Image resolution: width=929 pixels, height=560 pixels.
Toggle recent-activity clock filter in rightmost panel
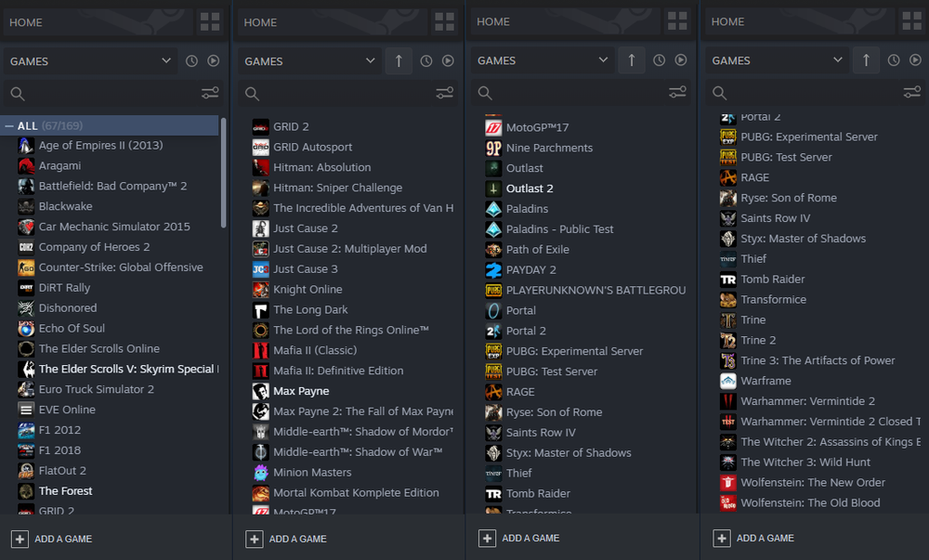(894, 60)
